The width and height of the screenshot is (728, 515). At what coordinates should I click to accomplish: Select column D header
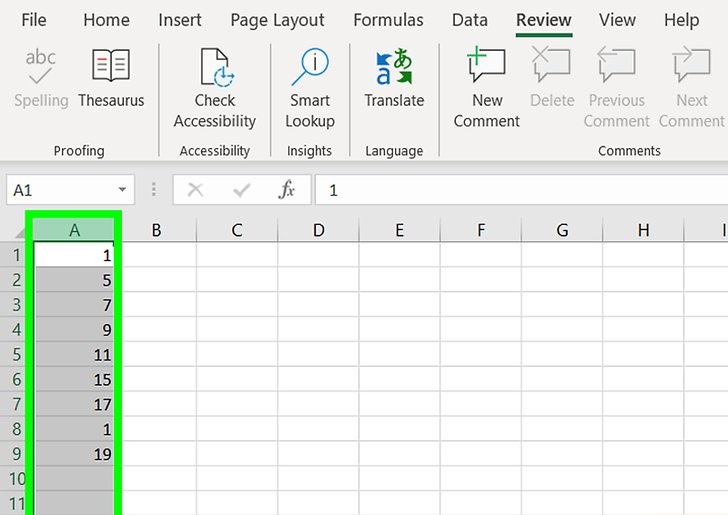318,230
